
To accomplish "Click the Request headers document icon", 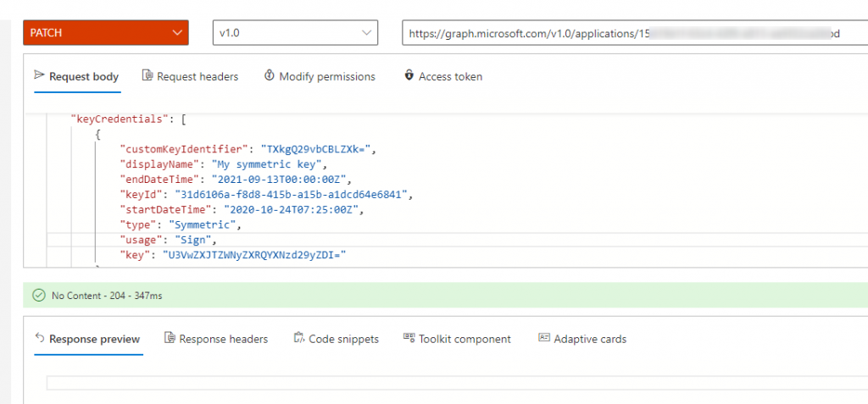I will pos(147,75).
